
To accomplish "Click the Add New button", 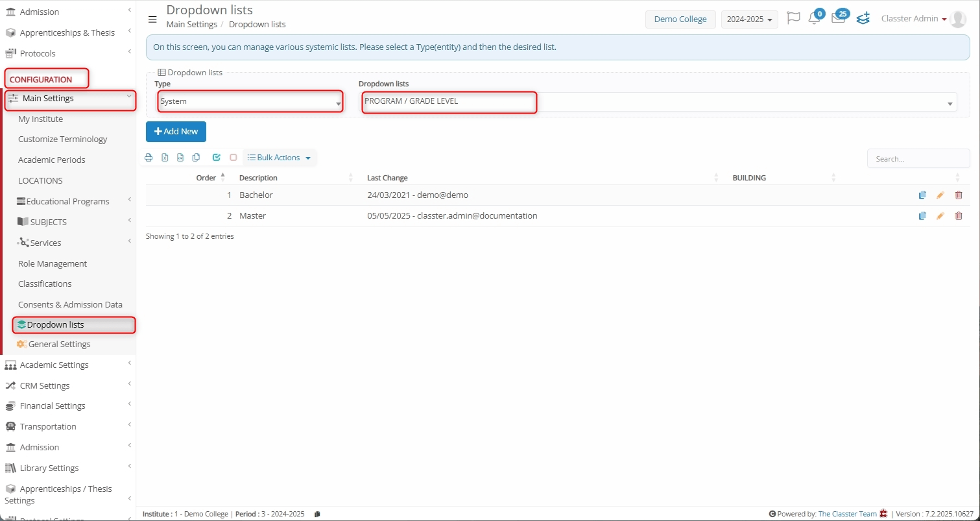I will coord(176,132).
